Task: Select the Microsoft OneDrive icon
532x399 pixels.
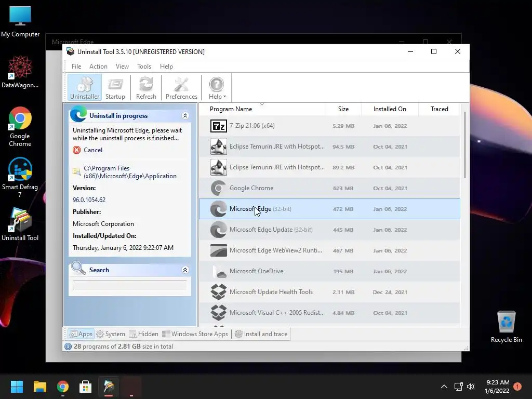Action: [x=219, y=271]
